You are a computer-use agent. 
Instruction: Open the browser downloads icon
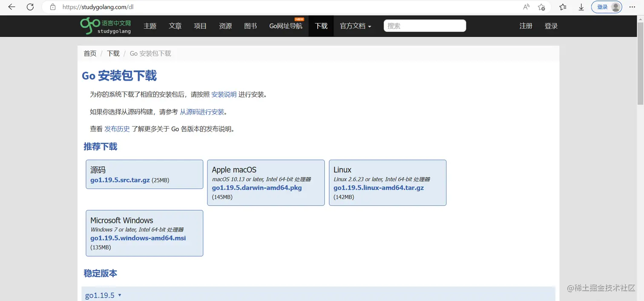(581, 7)
